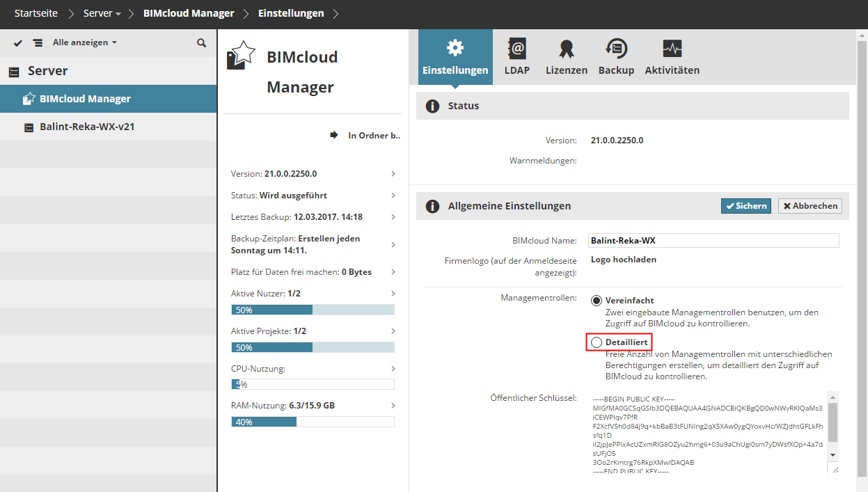Click the public key scrollbar down arrow
The width and height of the screenshot is (868, 492).
click(x=833, y=454)
